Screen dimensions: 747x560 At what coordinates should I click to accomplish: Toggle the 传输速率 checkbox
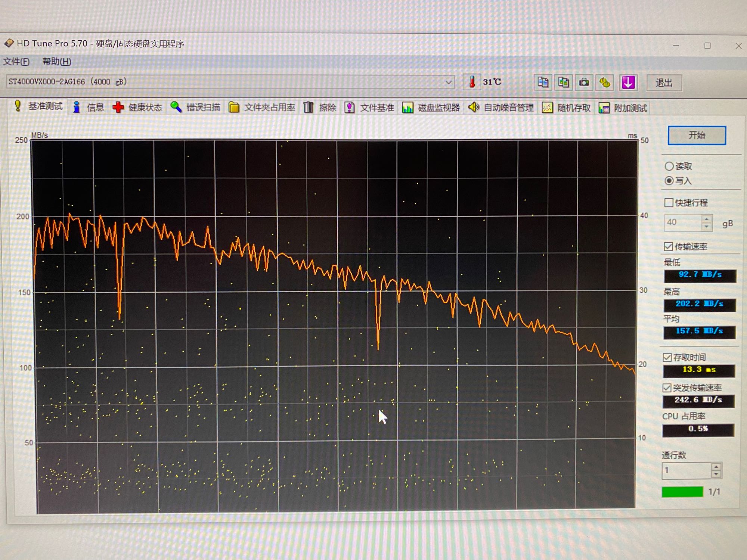click(x=668, y=246)
